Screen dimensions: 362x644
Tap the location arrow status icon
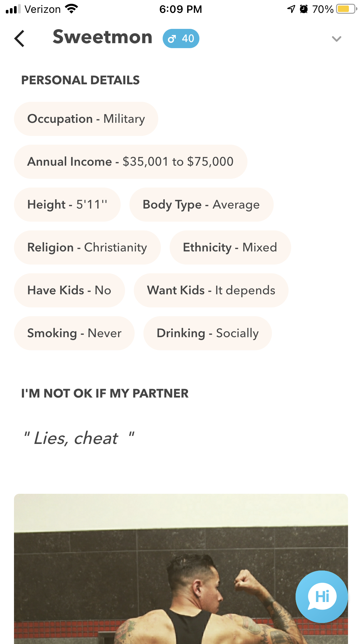click(x=291, y=9)
